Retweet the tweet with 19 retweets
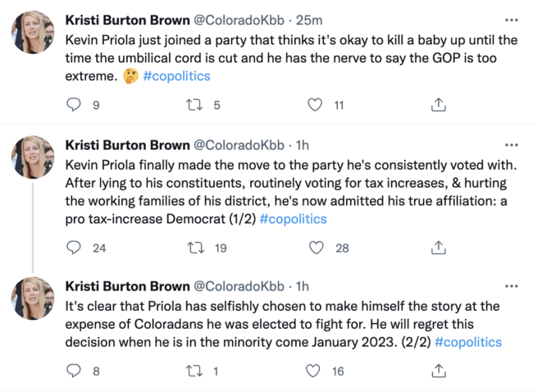 195,247
